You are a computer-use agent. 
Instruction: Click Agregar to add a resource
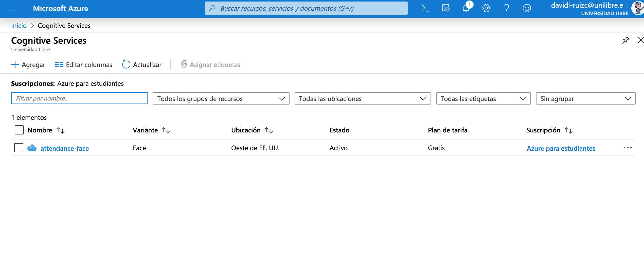pyautogui.click(x=28, y=65)
